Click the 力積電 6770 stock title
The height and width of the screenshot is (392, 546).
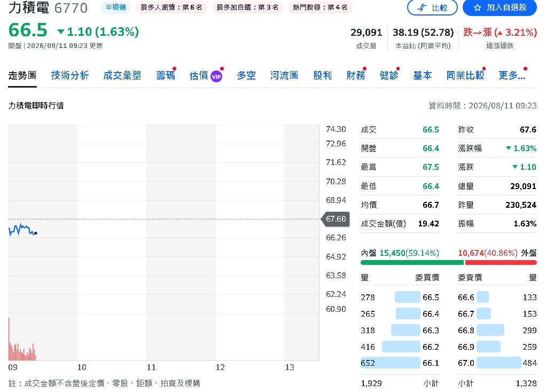tap(48, 7)
